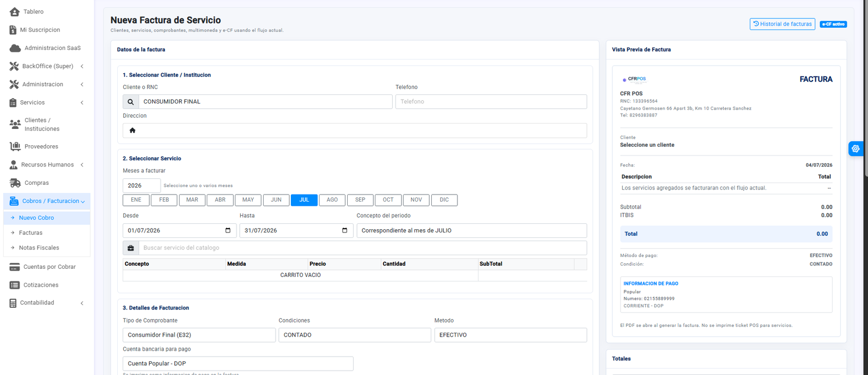Image resolution: width=868 pixels, height=375 pixels.
Task: Open the Proveedores sidebar icon
Action: point(15,146)
